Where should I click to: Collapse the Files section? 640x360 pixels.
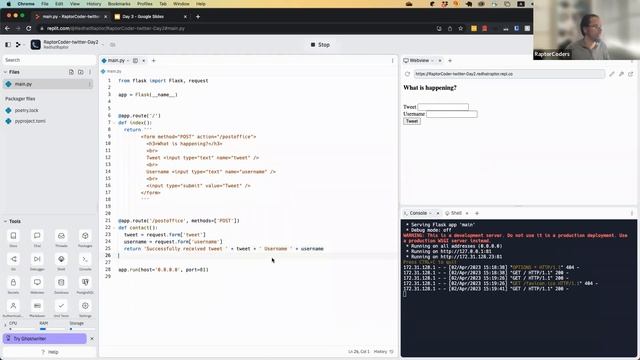pyautogui.click(x=5, y=72)
